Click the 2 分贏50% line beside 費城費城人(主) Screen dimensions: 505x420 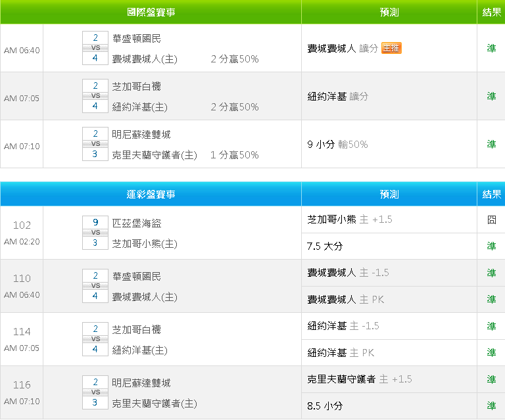235,59
